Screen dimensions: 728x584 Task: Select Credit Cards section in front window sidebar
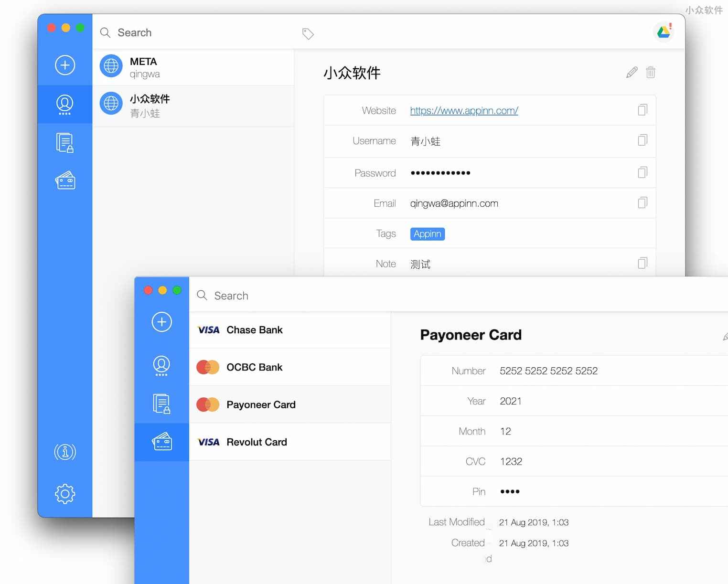point(162,442)
